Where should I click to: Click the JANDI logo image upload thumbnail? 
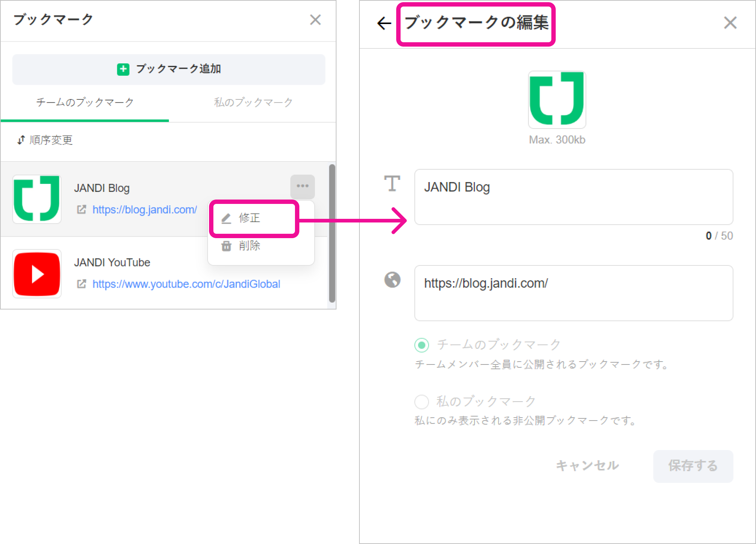point(557,99)
